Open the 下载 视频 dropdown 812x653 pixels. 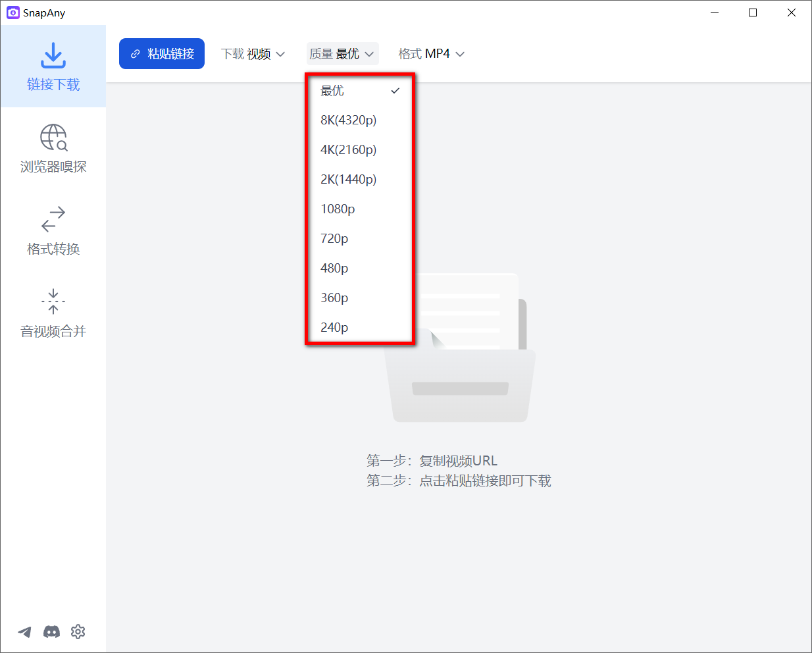pyautogui.click(x=253, y=53)
